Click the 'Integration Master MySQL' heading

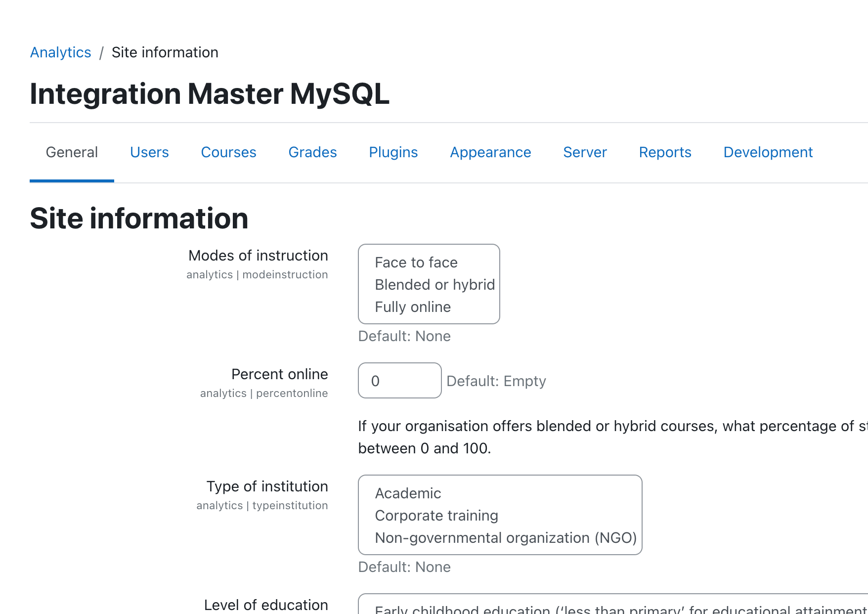pyautogui.click(x=210, y=94)
